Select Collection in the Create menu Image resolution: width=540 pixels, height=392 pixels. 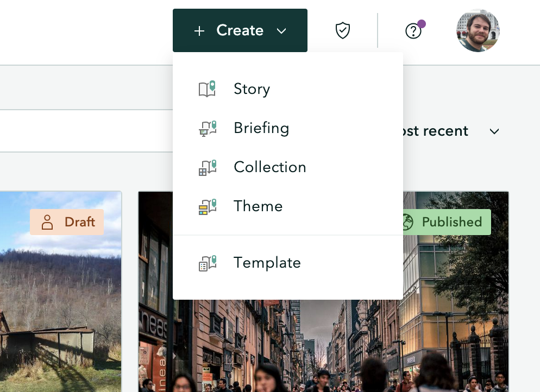269,167
